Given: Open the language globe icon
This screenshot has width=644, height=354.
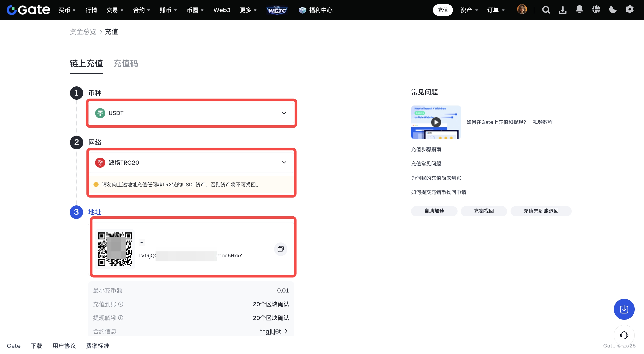Looking at the screenshot, I should (x=596, y=10).
